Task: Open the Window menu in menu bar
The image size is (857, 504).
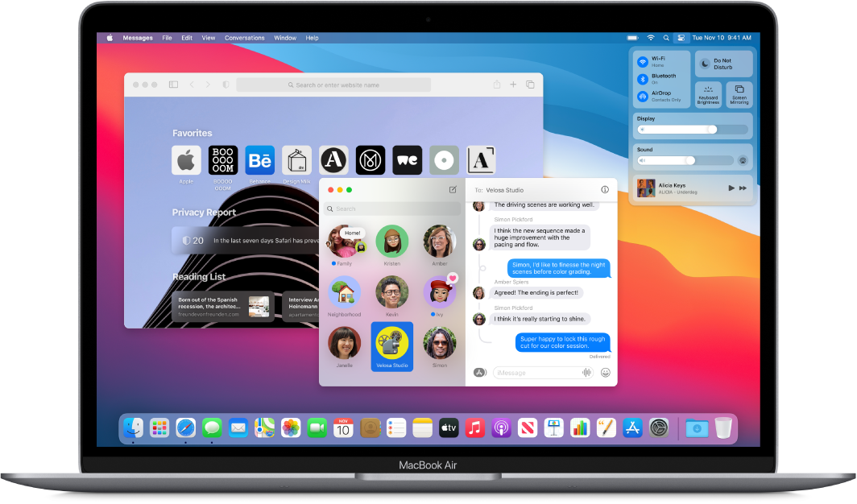Action: (x=285, y=38)
